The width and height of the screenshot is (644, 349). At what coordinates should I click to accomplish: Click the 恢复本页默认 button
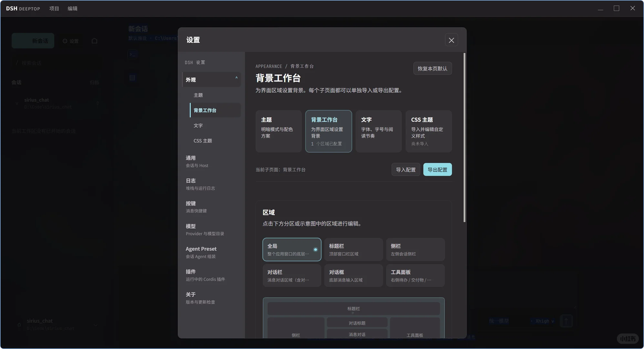pos(432,68)
